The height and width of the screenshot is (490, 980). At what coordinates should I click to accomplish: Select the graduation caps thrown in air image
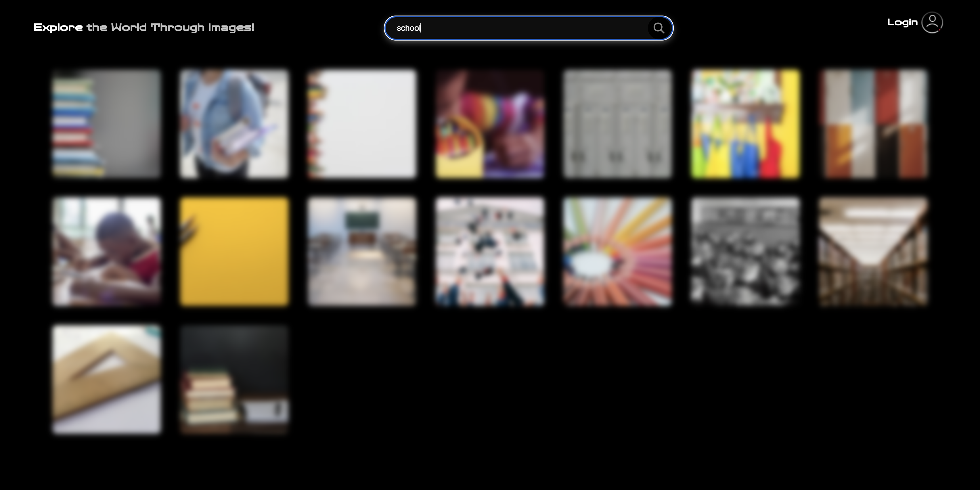tap(490, 251)
